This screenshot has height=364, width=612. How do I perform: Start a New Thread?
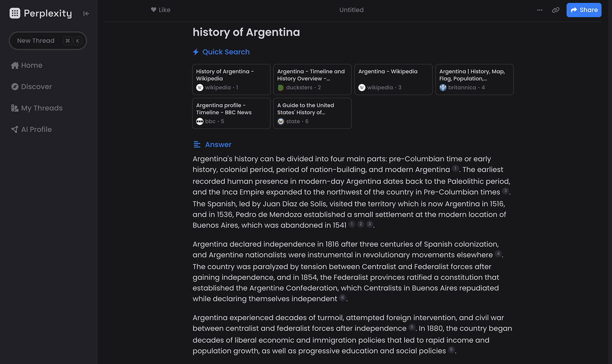coord(48,41)
